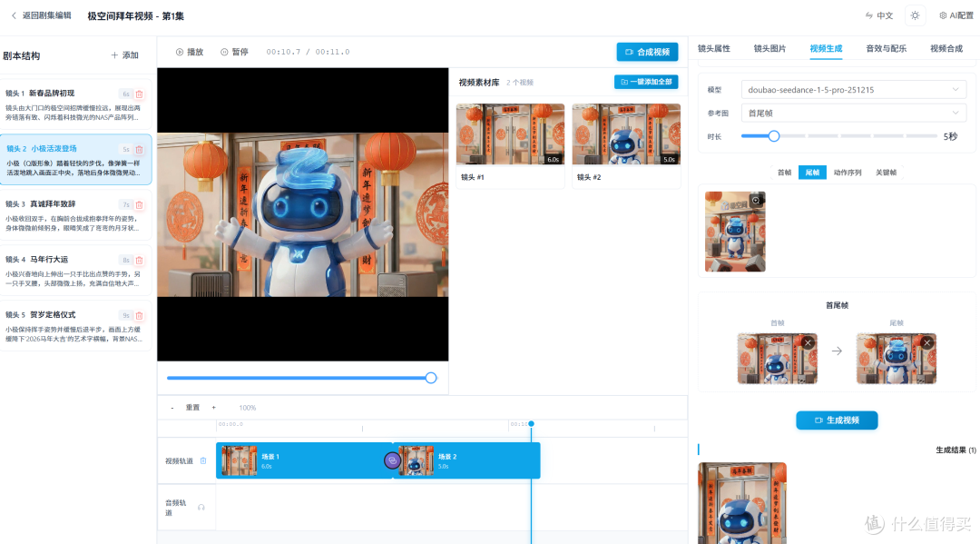The height and width of the screenshot is (544, 980).
Task: Click the back arrow to return to series editing
Action: (14, 15)
